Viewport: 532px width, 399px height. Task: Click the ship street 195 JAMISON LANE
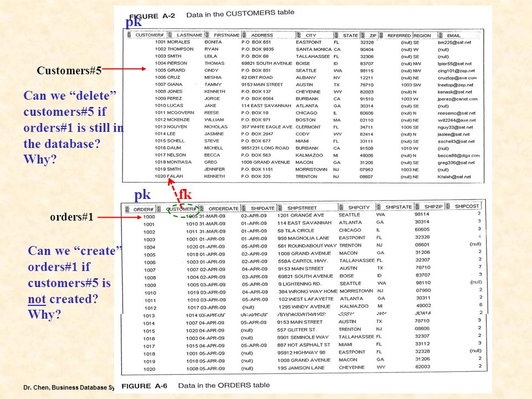coord(301,368)
